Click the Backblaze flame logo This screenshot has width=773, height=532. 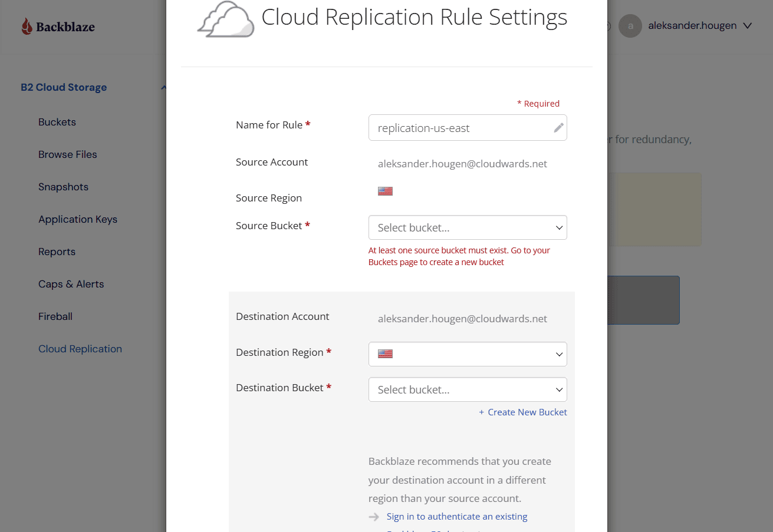tap(27, 27)
